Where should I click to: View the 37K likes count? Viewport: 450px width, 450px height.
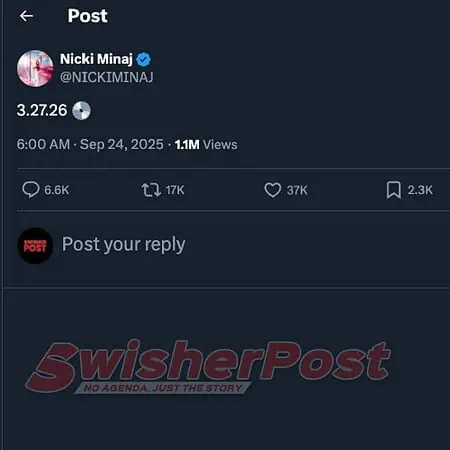297,190
